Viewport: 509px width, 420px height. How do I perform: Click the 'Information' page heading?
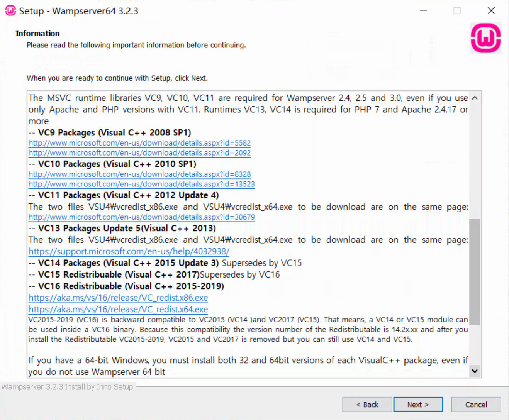click(x=37, y=33)
